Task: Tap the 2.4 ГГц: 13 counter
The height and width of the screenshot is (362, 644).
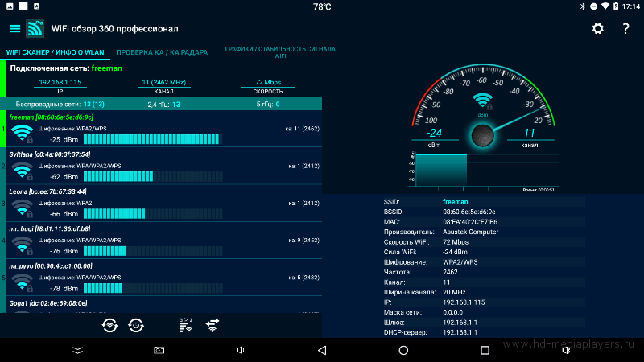Action: (x=164, y=105)
